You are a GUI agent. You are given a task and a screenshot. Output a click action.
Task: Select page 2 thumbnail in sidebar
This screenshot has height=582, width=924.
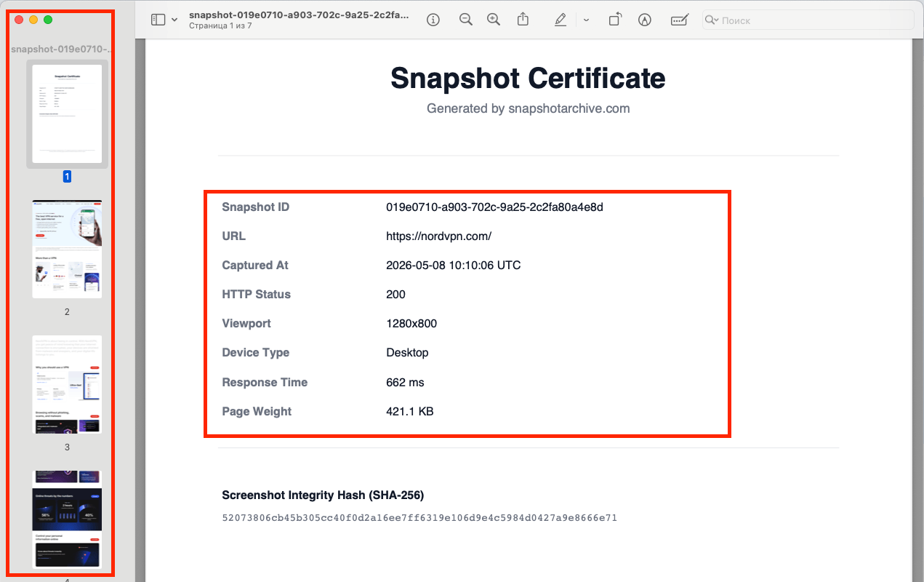click(x=67, y=249)
